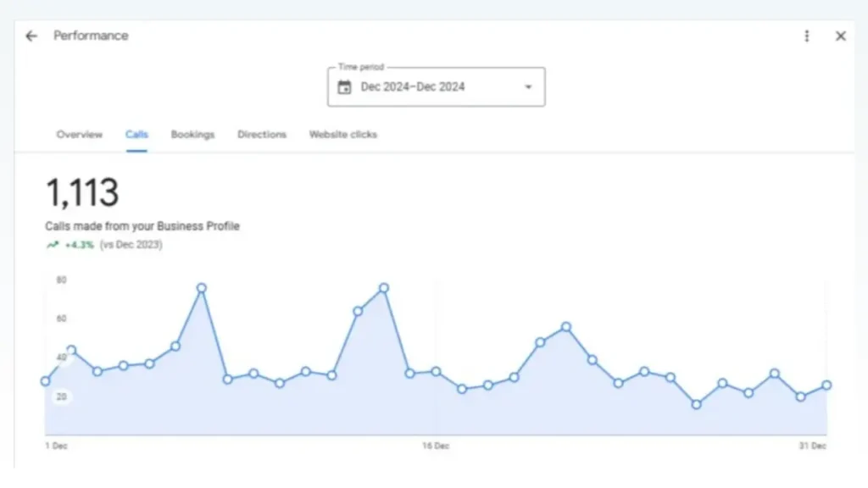The width and height of the screenshot is (868, 488).
Task: Open the three-dot more options menu
Action: (x=807, y=36)
